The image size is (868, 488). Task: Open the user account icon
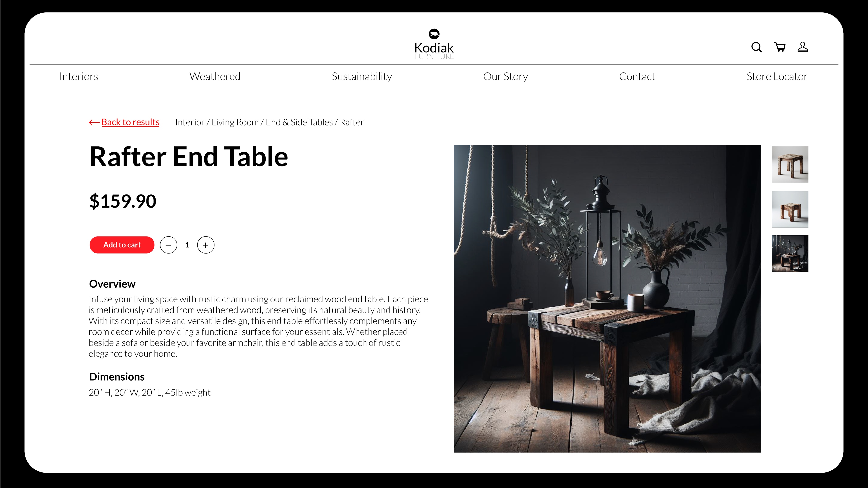(803, 47)
